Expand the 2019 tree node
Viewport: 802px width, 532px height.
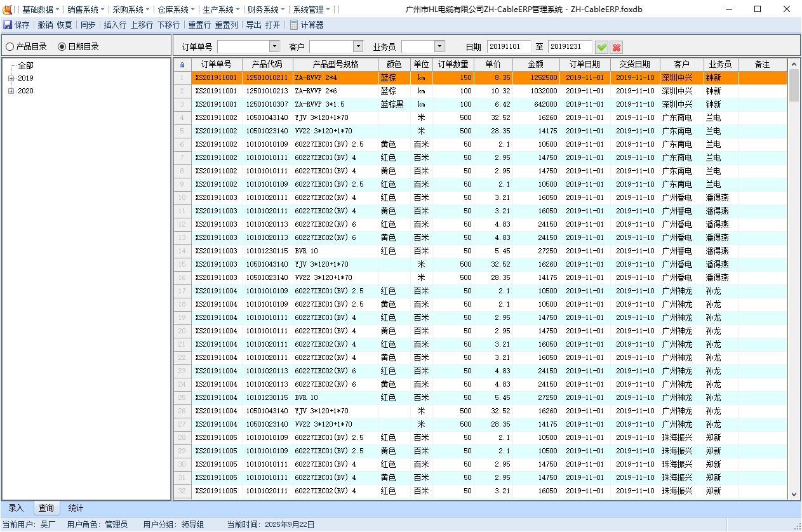(11, 78)
